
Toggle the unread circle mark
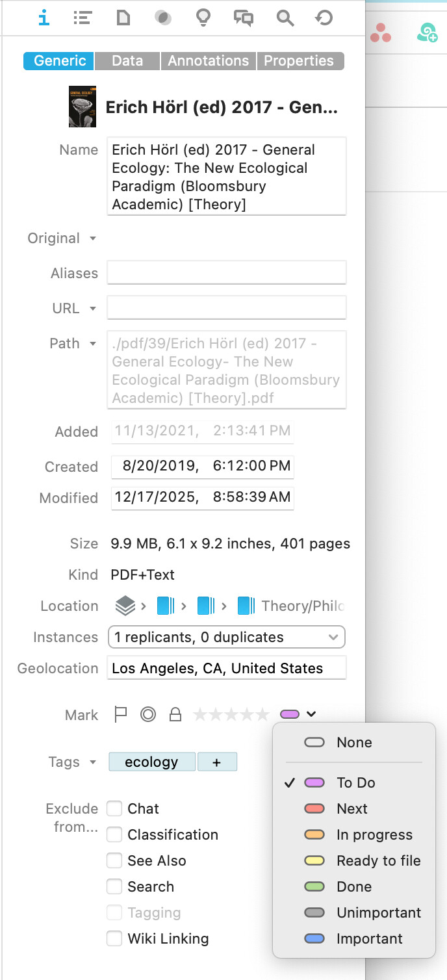(x=148, y=715)
